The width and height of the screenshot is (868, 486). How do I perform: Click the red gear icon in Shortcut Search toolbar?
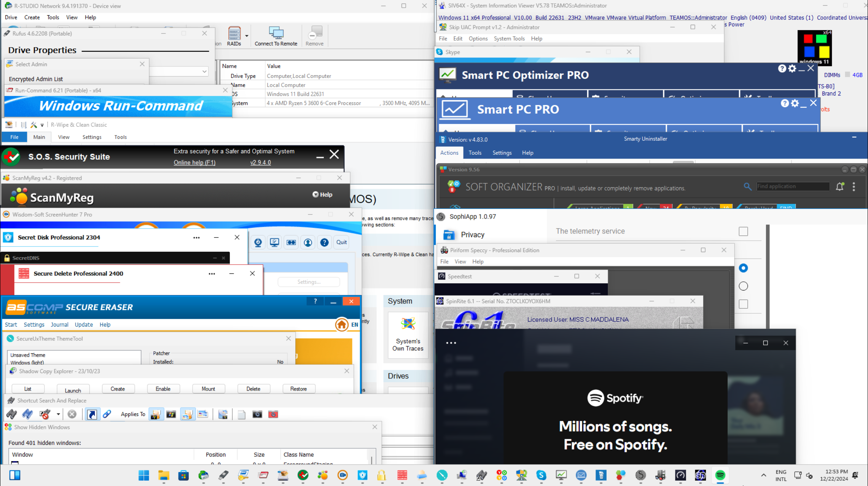coord(273,414)
